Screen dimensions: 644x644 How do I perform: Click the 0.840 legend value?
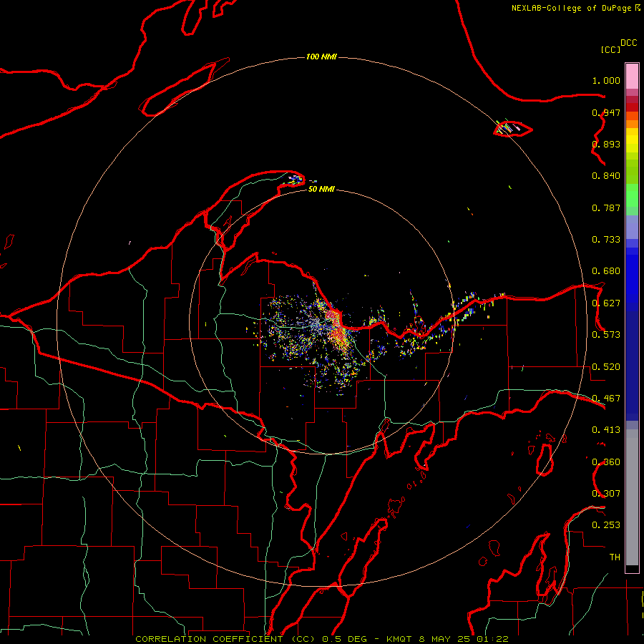pyautogui.click(x=606, y=176)
